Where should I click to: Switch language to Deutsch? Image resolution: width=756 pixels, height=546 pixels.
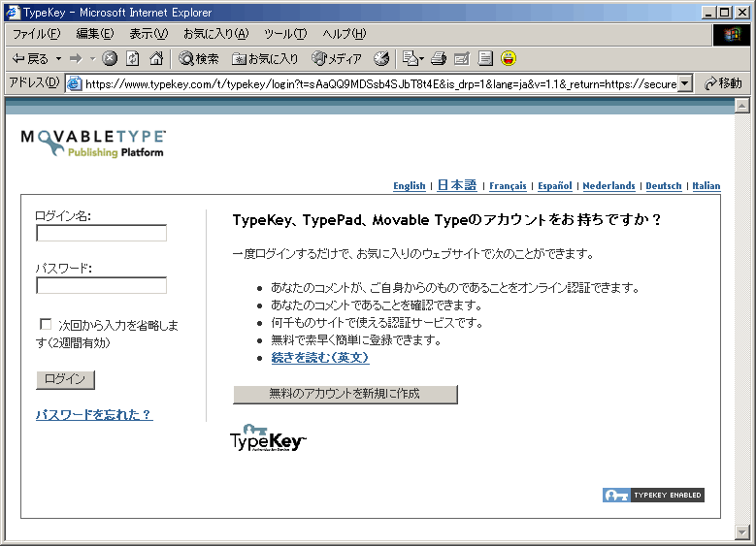point(664,186)
